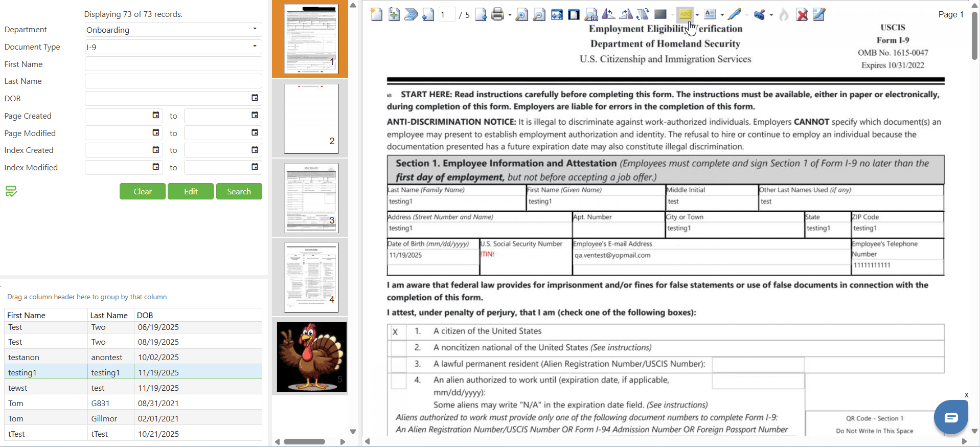Open the DOB calendar picker
Viewport: 980px width, 447px height.
point(255,98)
